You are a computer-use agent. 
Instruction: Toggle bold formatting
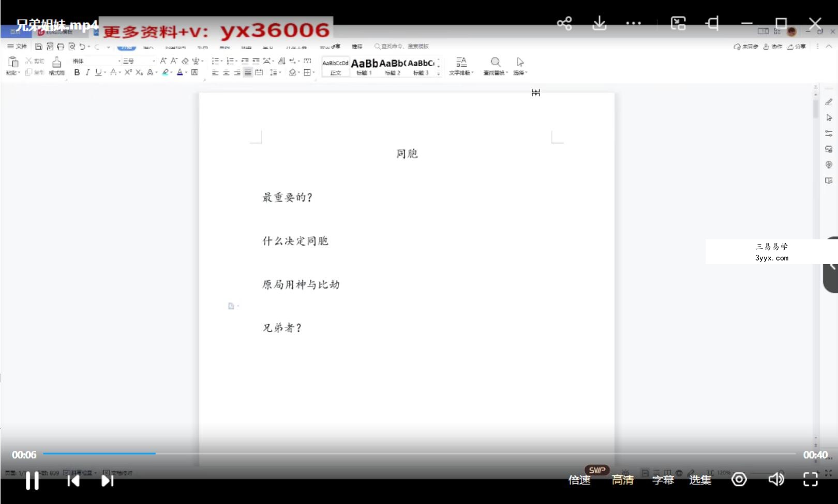(x=77, y=72)
